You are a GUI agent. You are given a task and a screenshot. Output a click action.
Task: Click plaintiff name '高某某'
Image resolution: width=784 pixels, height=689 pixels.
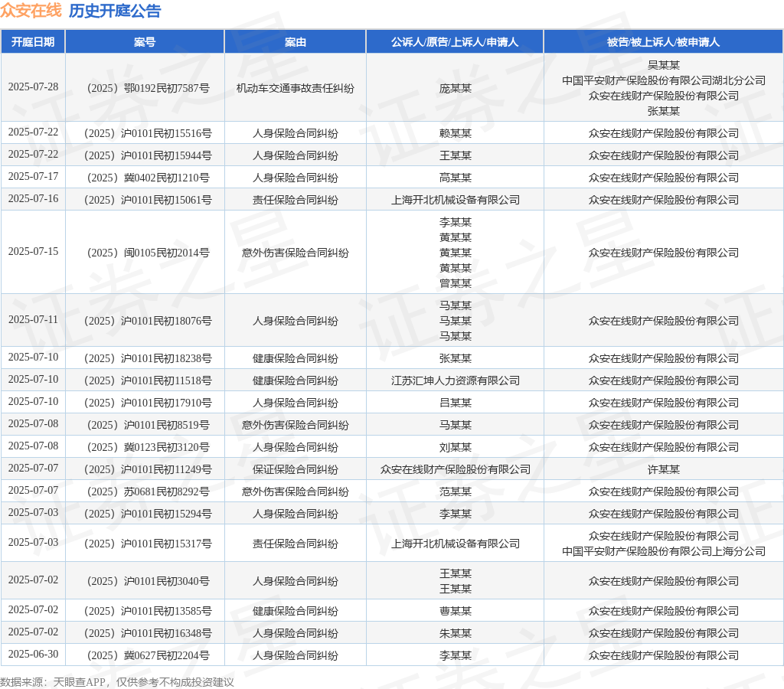(455, 178)
